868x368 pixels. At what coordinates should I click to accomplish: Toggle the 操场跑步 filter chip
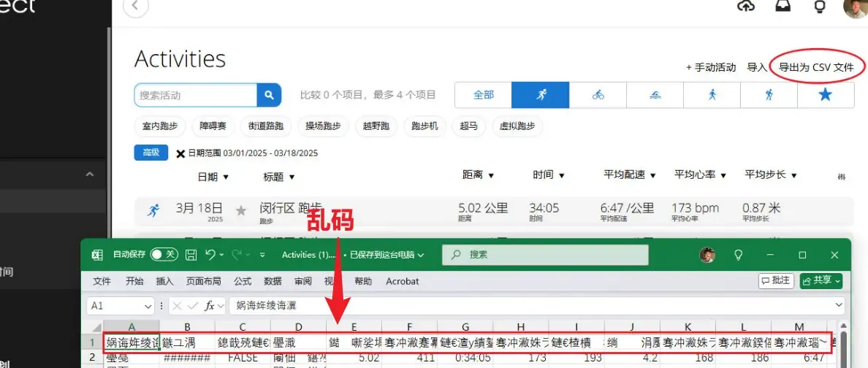click(324, 126)
